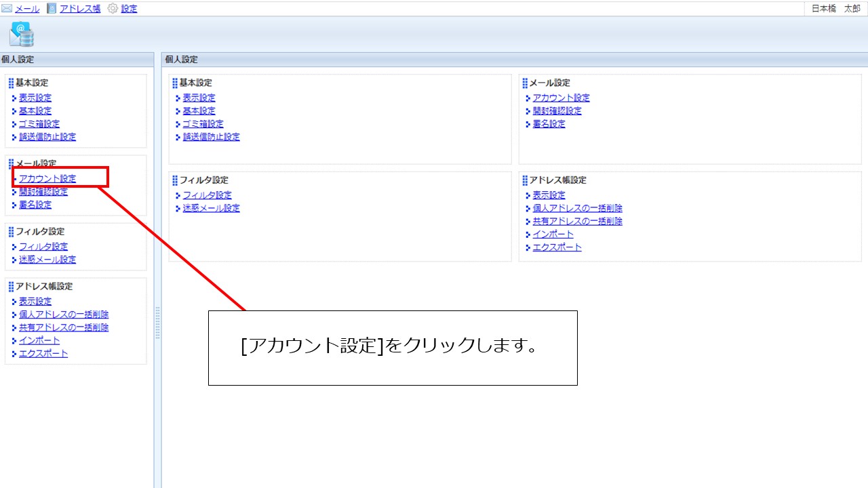Image resolution: width=868 pixels, height=488 pixels.
Task: Open 署名設定 in the main panel
Action: coord(549,124)
